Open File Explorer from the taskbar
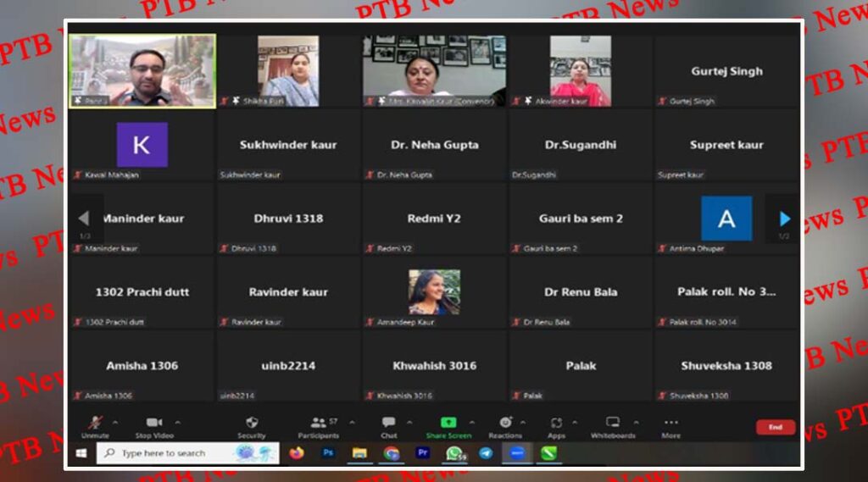Image resolution: width=868 pixels, height=482 pixels. click(x=359, y=453)
